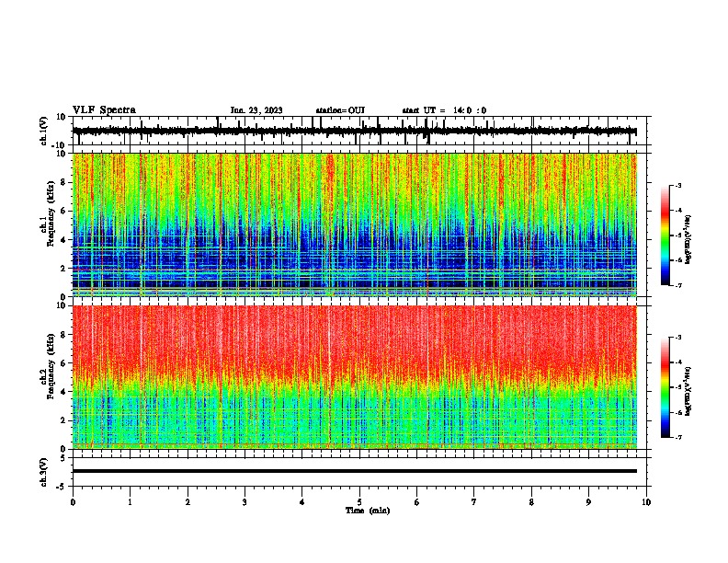Screen dimensions: 728x563
Task: Click the "ch.1(V)" waveform axis label
Action: [x=43, y=131]
